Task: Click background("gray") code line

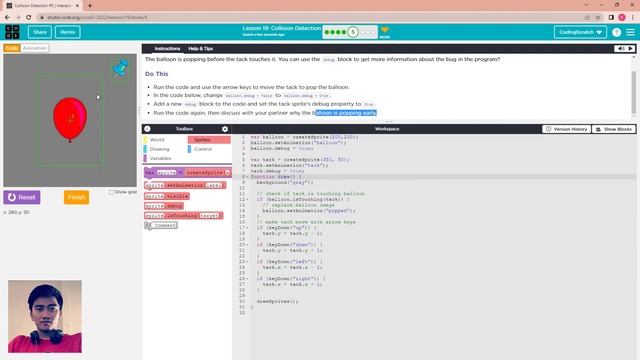Action: [x=285, y=182]
